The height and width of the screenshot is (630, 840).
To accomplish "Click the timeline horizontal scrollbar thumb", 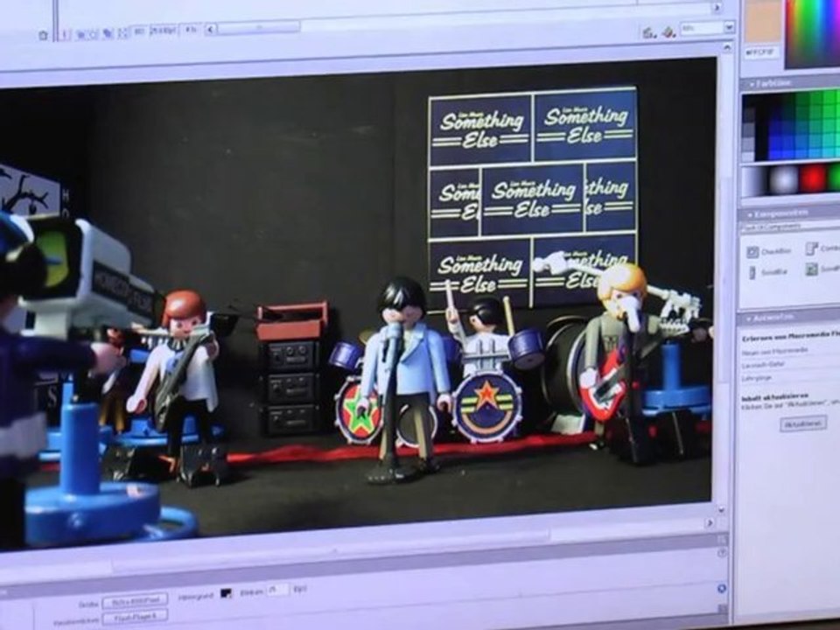I will coord(259,28).
